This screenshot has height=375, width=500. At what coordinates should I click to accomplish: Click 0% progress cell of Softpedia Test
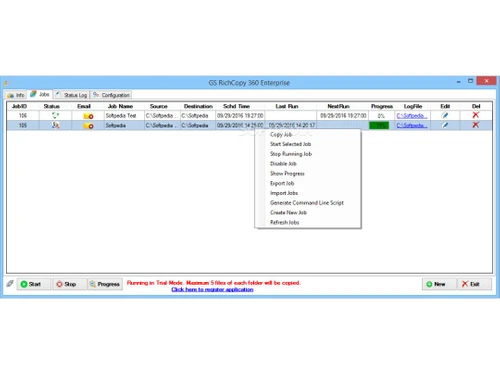[381, 116]
